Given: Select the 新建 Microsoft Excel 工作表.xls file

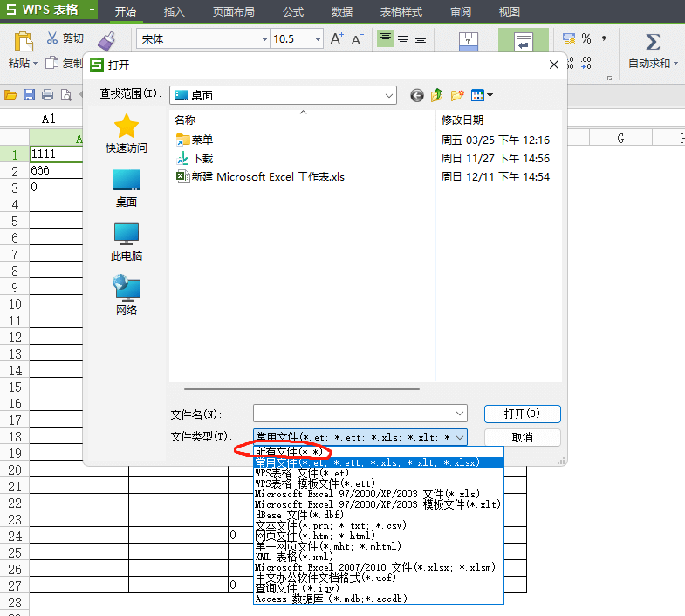Looking at the screenshot, I should (269, 177).
